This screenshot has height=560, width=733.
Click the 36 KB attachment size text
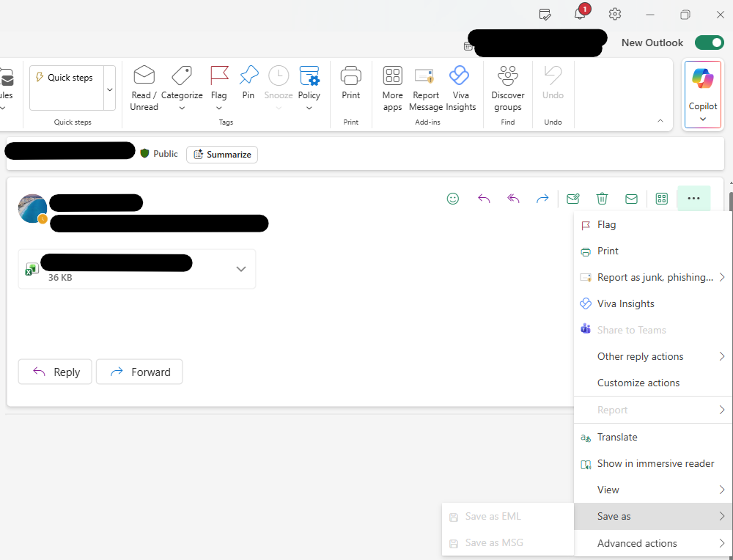pos(60,278)
